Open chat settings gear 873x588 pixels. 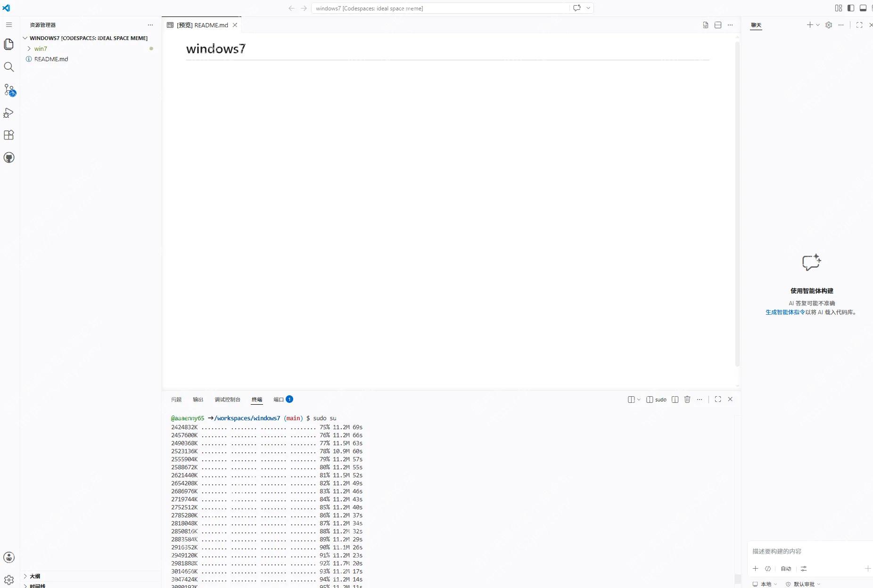829,25
